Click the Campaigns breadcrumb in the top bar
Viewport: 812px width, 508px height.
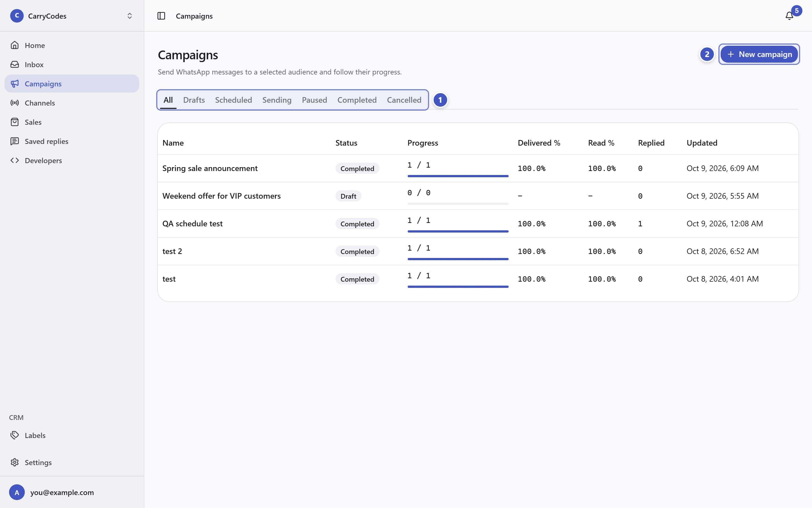coord(194,16)
